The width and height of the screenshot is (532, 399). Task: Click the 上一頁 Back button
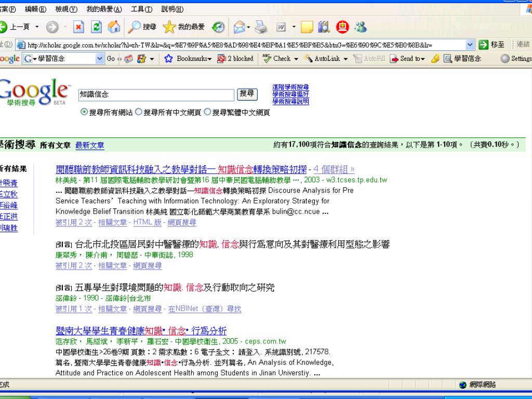[x=15, y=27]
